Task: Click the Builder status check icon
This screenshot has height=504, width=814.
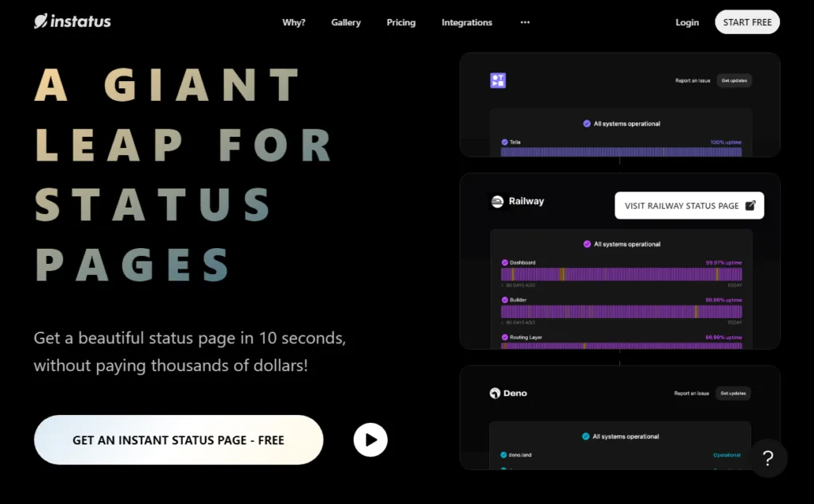Action: 505,300
